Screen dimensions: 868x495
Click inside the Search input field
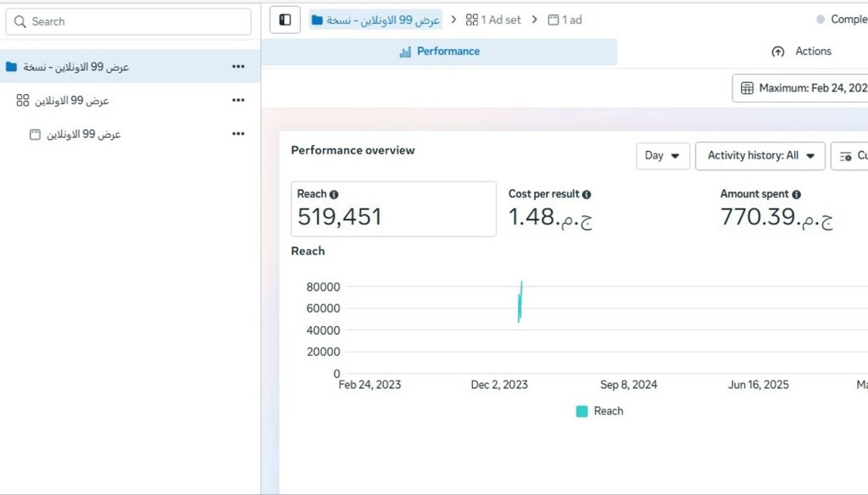(136, 21)
